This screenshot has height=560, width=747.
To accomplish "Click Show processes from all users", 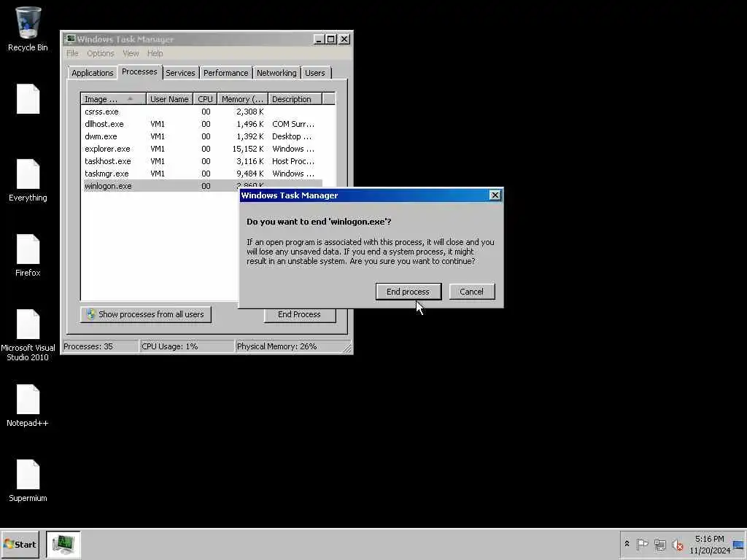I will click(146, 314).
